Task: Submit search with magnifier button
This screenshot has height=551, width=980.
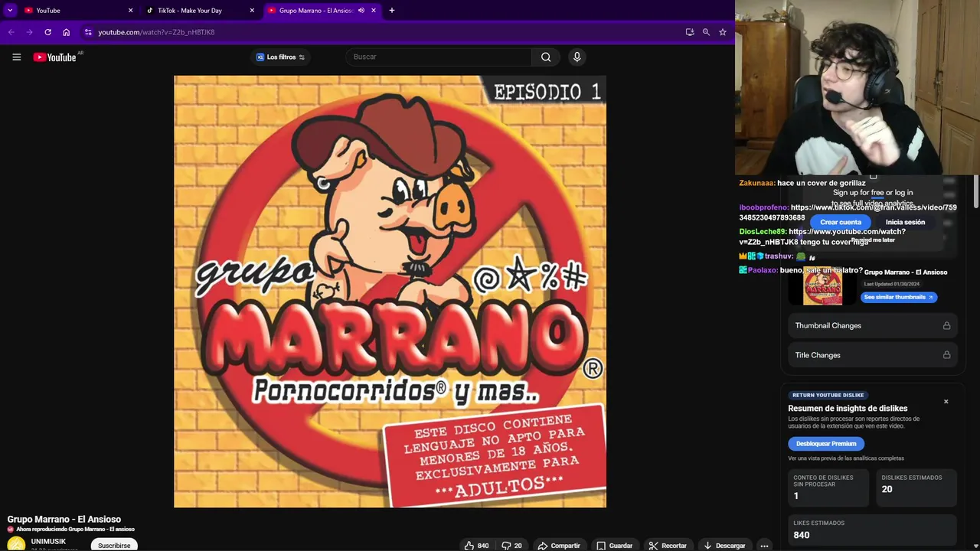Action: pyautogui.click(x=546, y=57)
